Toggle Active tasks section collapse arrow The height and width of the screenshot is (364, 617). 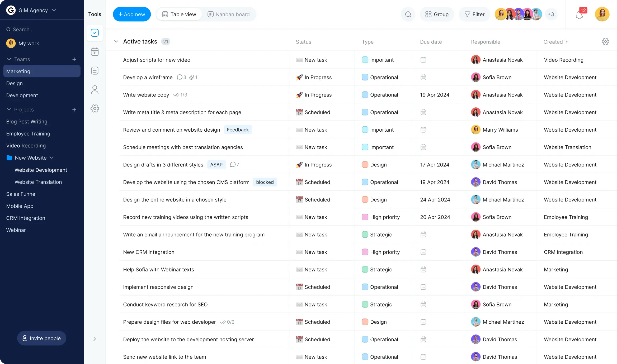point(116,41)
